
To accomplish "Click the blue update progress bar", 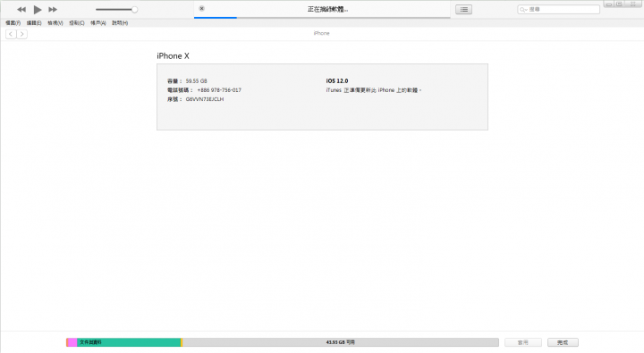I will coord(216,18).
